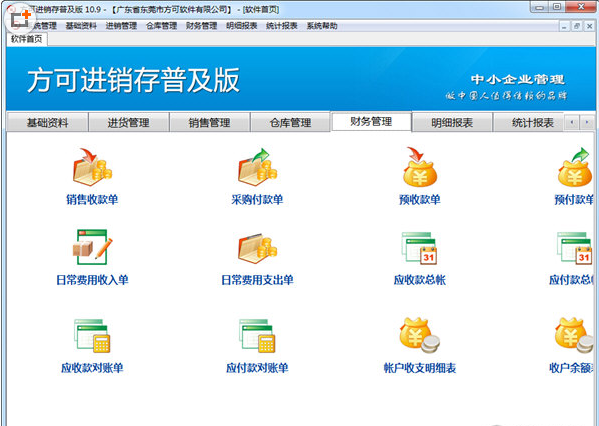Viewport: 599px width, 426px height.
Task: Open the 应收款对账单 calculator icon
Action: (x=92, y=335)
